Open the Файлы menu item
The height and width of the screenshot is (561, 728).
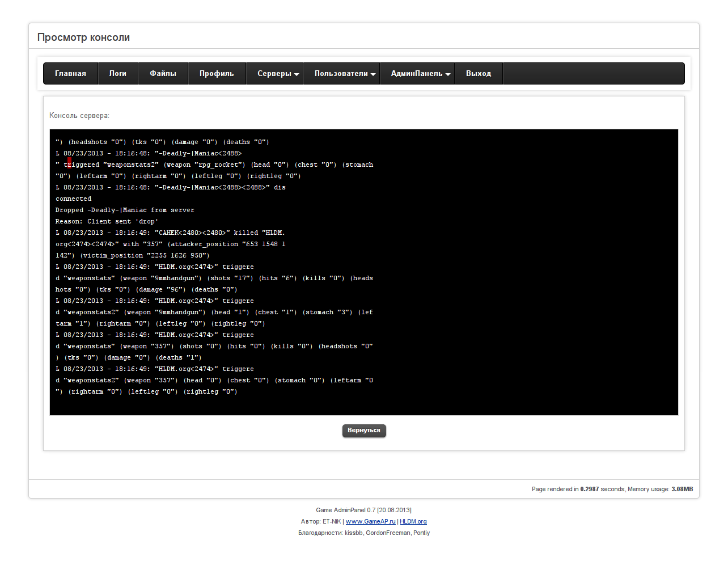[x=163, y=74]
